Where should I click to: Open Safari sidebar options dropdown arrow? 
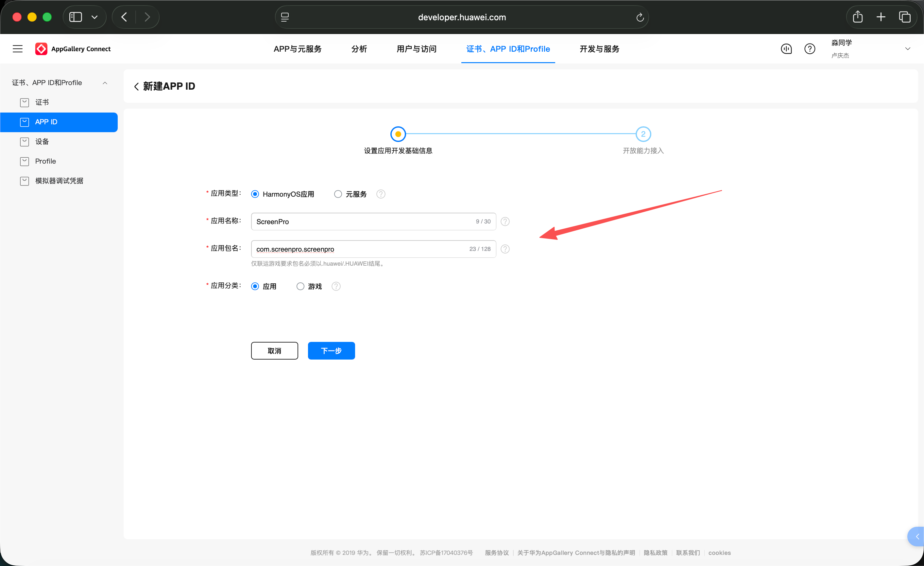94,17
